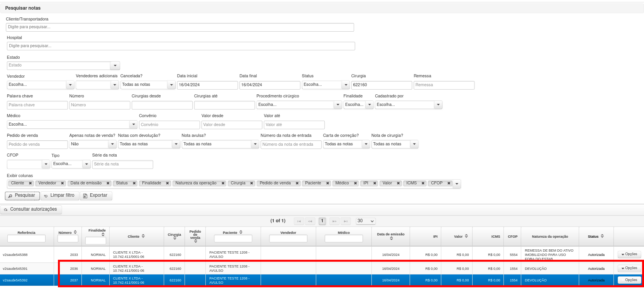Sort table by Data de emissão column

tap(391, 239)
